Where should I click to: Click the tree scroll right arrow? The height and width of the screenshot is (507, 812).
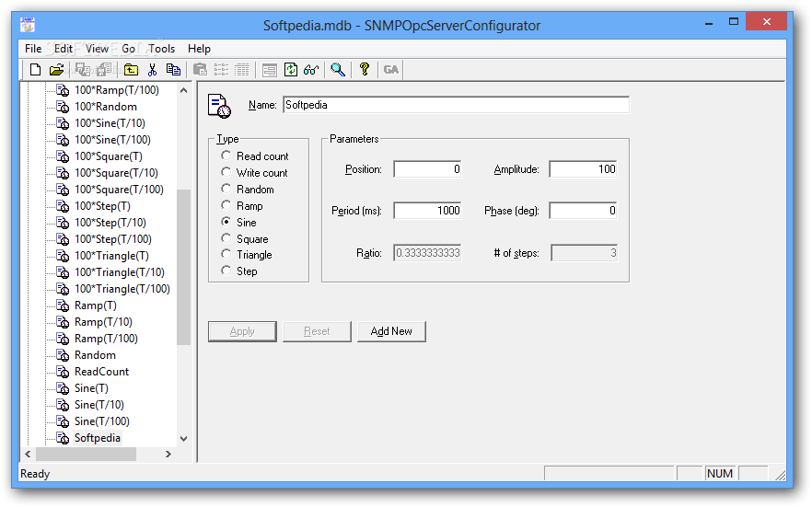pos(168,454)
